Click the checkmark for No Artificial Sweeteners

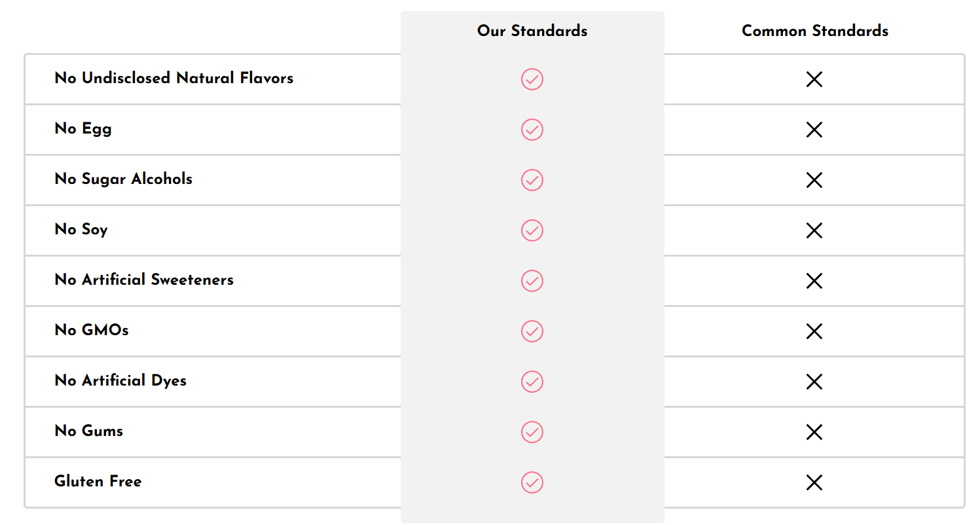532,281
